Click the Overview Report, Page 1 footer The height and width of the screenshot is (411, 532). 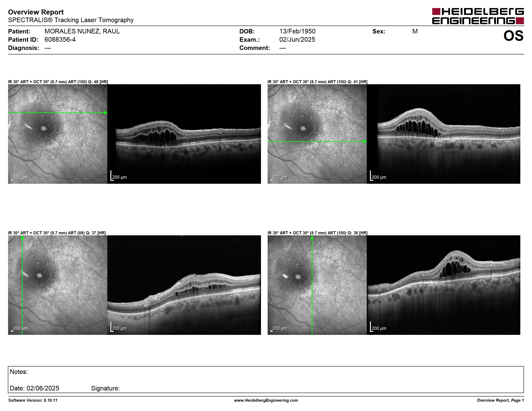[x=500, y=400]
